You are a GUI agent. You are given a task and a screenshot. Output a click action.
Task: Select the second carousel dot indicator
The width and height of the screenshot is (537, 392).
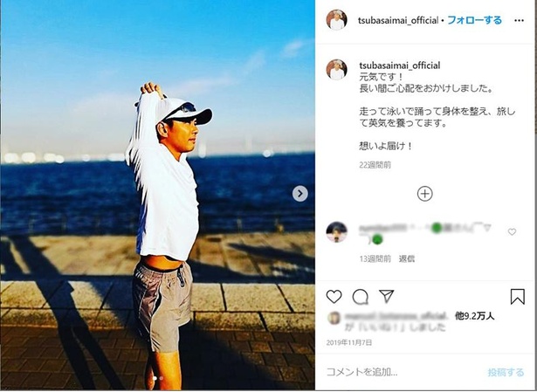coord(162,379)
